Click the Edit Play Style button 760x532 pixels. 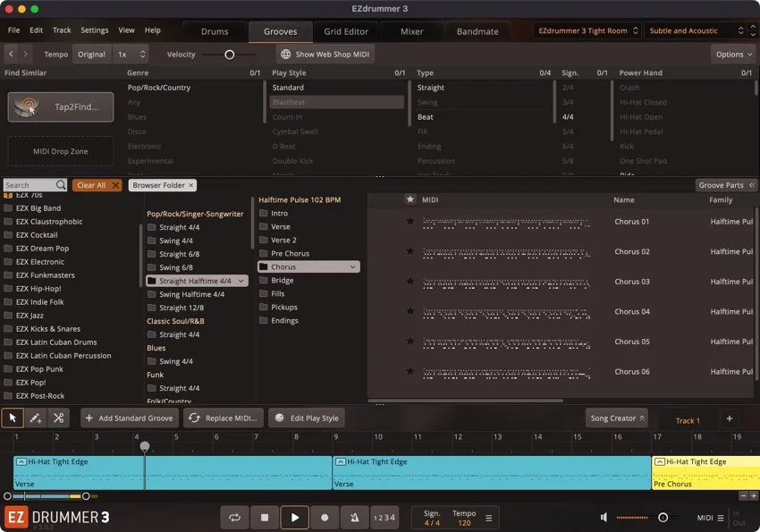pos(307,418)
